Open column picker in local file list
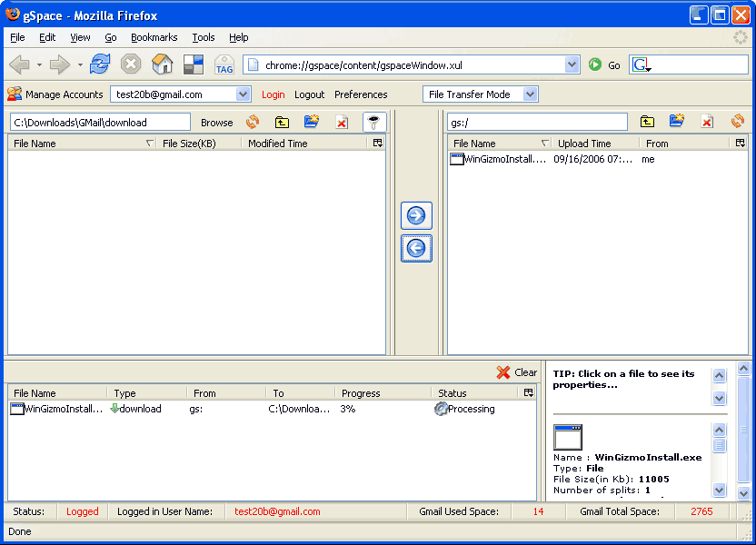 coord(377,143)
